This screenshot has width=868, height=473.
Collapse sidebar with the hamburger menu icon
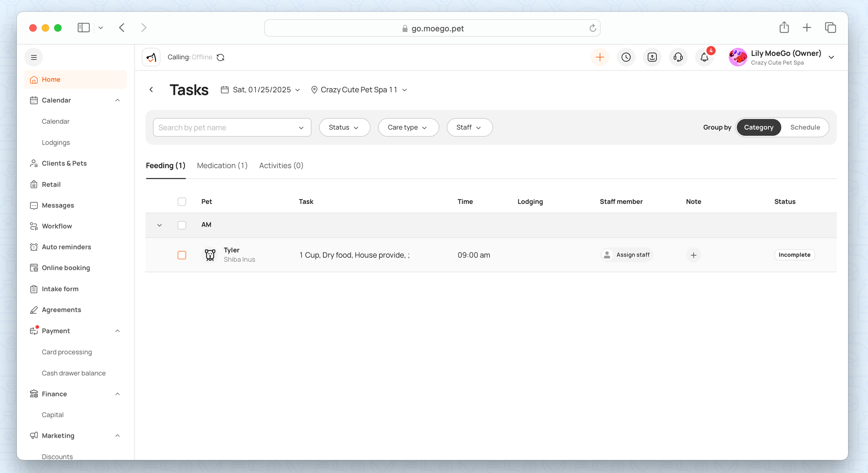[34, 57]
